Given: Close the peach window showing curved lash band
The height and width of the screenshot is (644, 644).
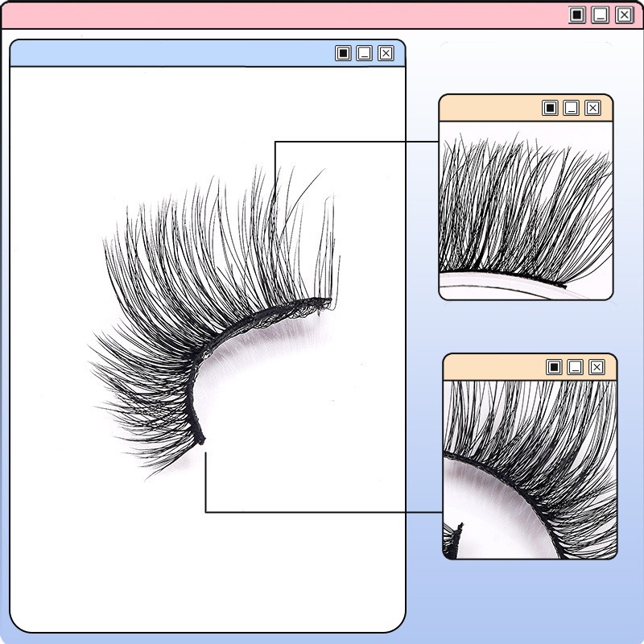Looking at the screenshot, I should coord(597,367).
